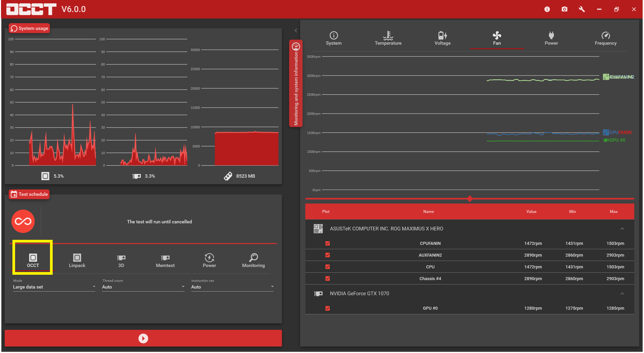The image size is (644, 353).
Task: Collapse the monitoring panel with the left chevron
Action: point(296,31)
